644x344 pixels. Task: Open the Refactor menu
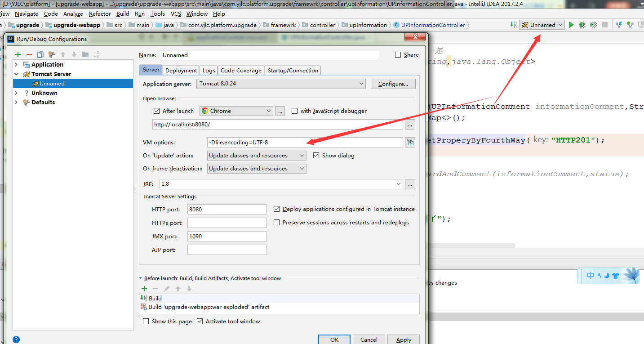pos(100,14)
